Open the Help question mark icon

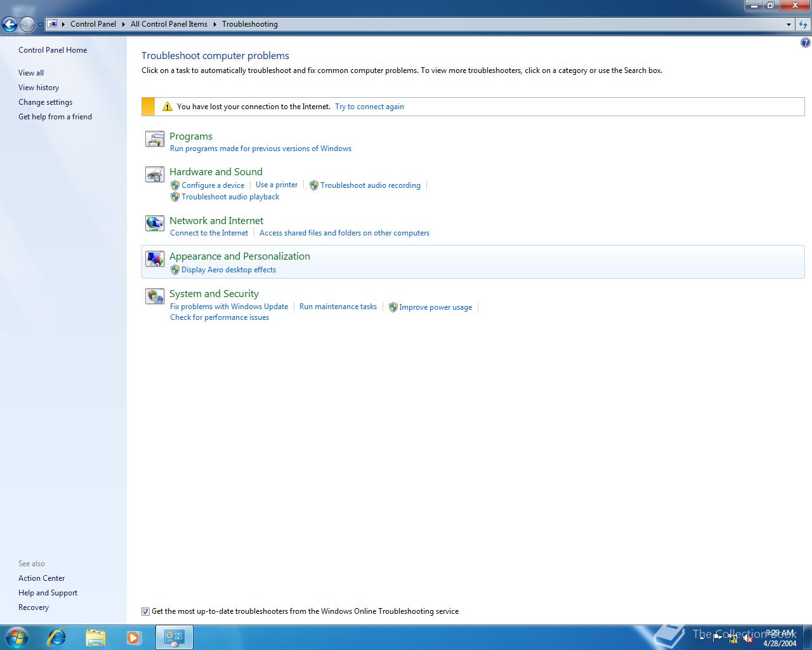(805, 43)
